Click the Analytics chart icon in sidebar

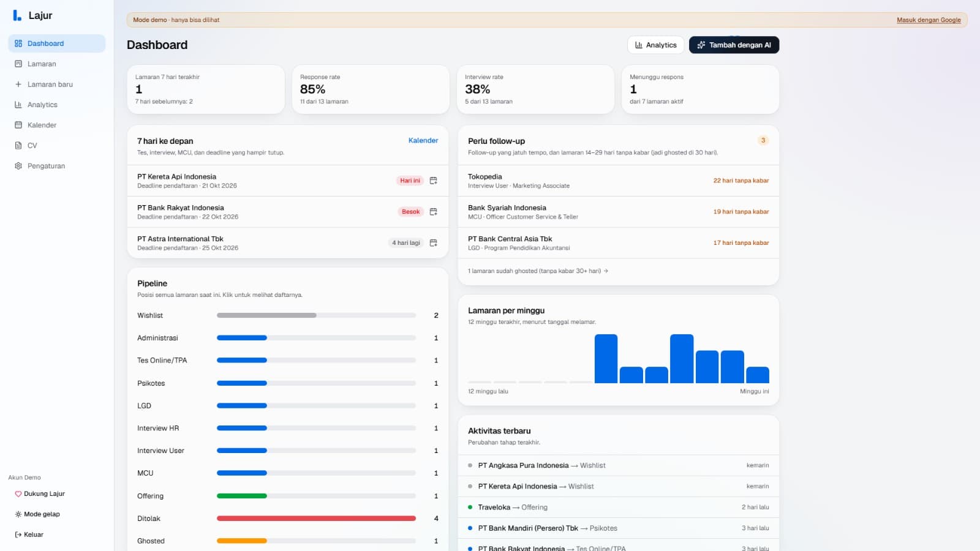coord(18,105)
